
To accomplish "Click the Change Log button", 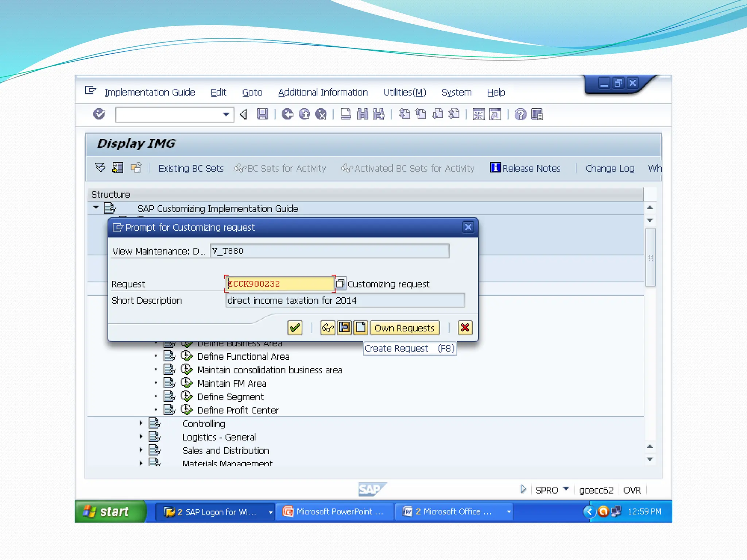I will click(x=610, y=168).
